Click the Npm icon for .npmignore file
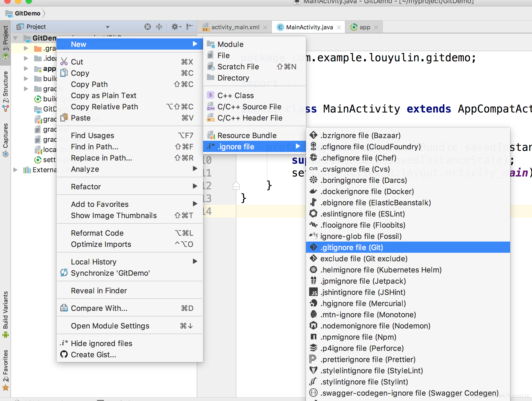The width and height of the screenshot is (532, 401). (313, 337)
